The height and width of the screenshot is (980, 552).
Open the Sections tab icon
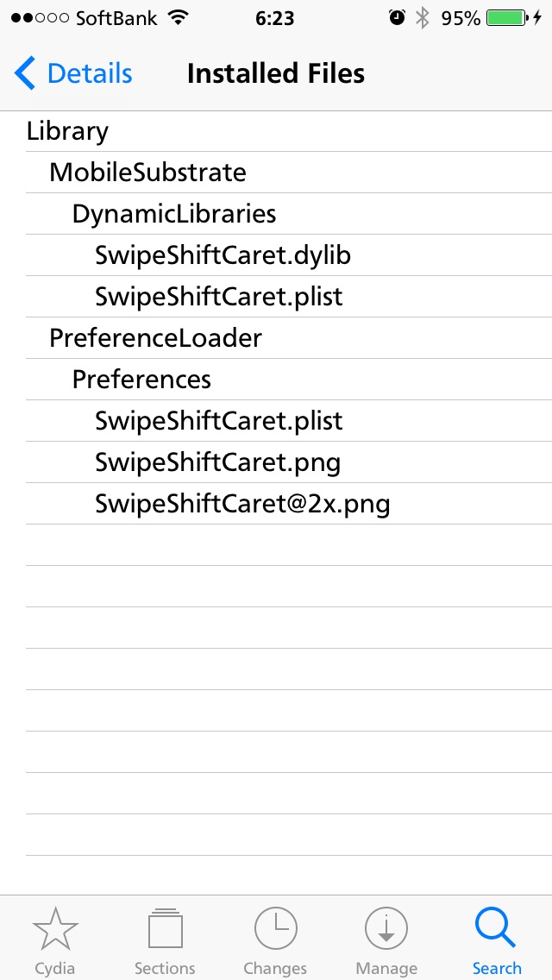pyautogui.click(x=165, y=929)
